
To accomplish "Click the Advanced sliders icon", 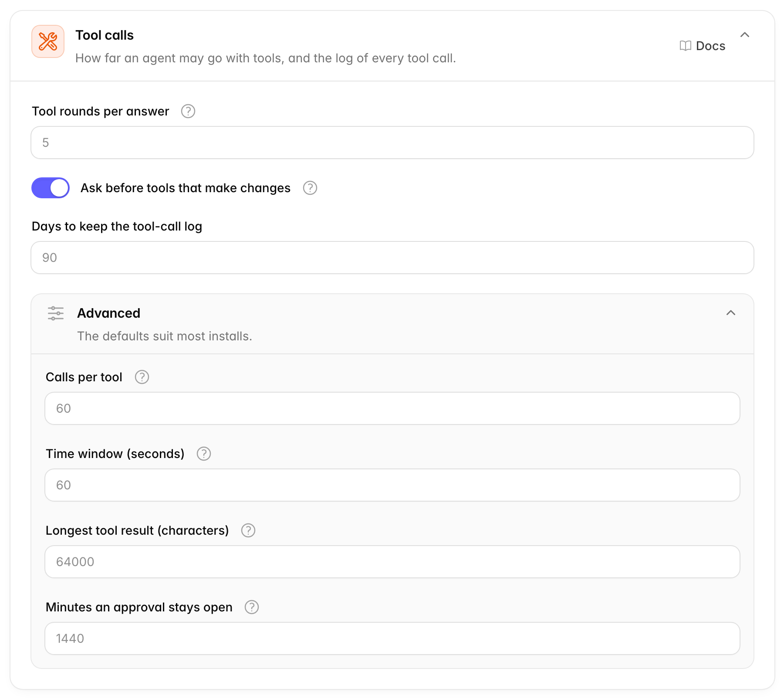I will tap(56, 313).
